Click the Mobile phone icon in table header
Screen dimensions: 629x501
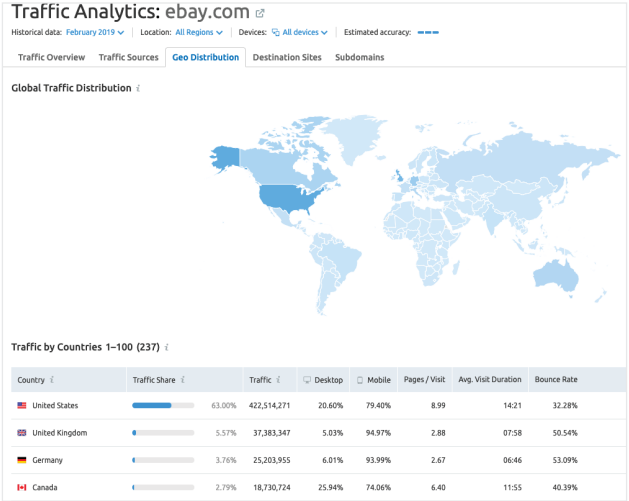click(x=360, y=380)
